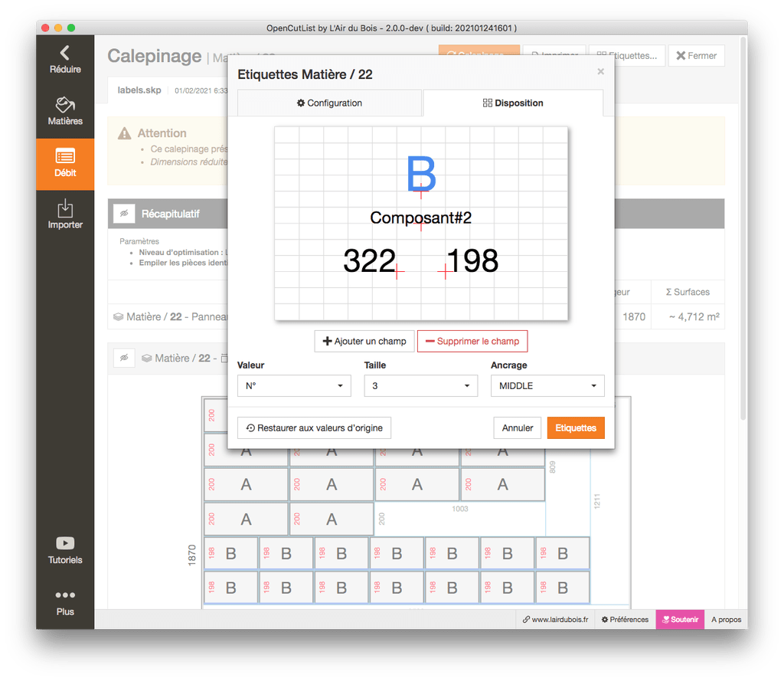Click the labels.skp file name
Screen dimensions: 784x681
tap(139, 90)
